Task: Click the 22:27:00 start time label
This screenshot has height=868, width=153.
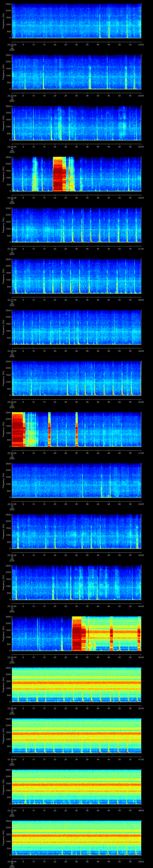Action: [12, 300]
